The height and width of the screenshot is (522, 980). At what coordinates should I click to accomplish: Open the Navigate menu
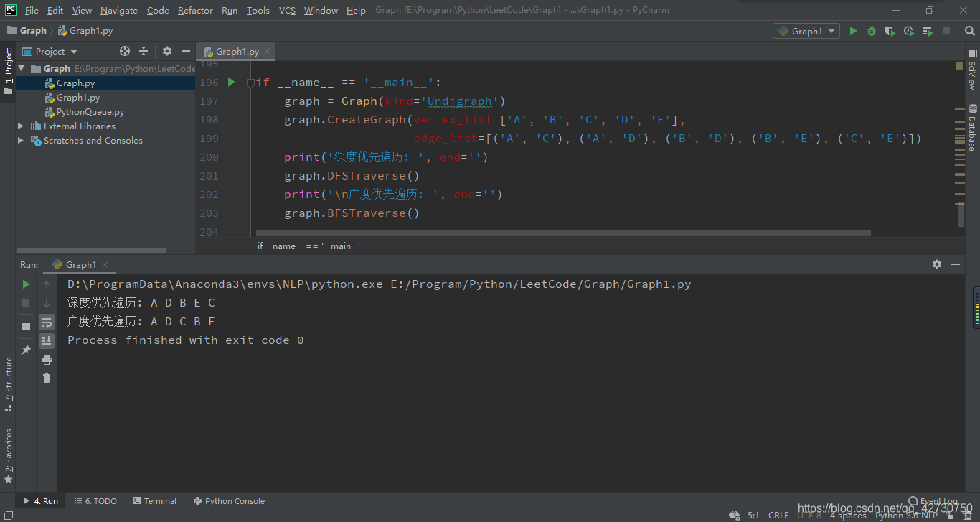coord(119,10)
